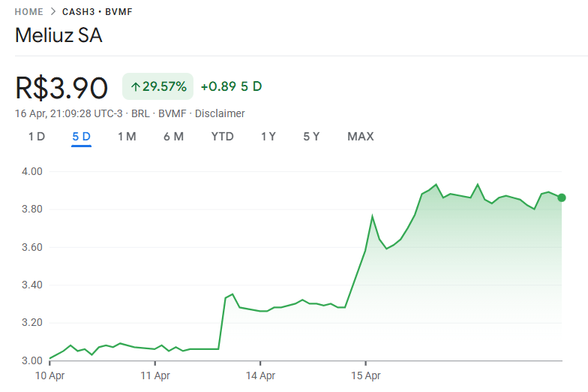Show the 1 Y chart range
The width and height of the screenshot is (588, 392).
pyautogui.click(x=268, y=137)
